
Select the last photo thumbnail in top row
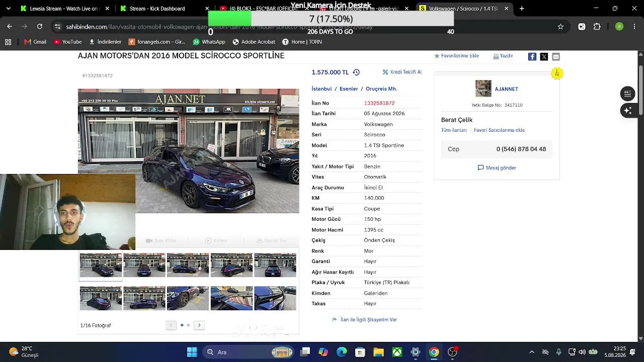[x=275, y=265]
